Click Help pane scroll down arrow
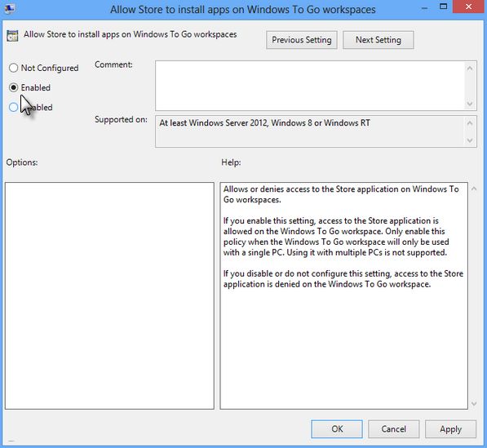487x448 pixels. tap(474, 404)
